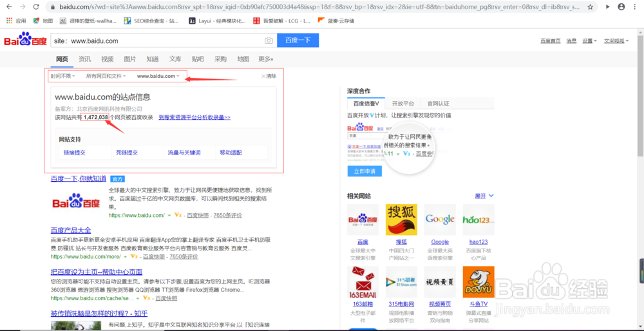
Task: Open the 百度首页 link
Action: pos(551,41)
